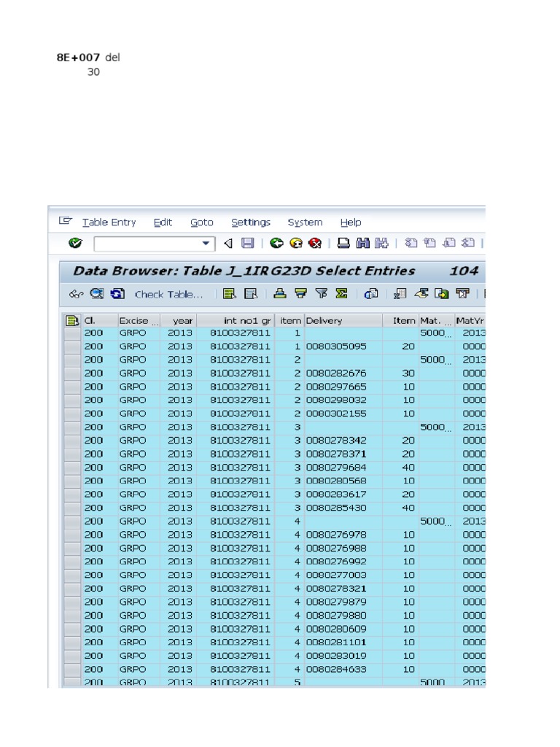This screenshot has width=560, height=747.
Task: Click the yellow Exit arrow icon
Action: (296, 244)
